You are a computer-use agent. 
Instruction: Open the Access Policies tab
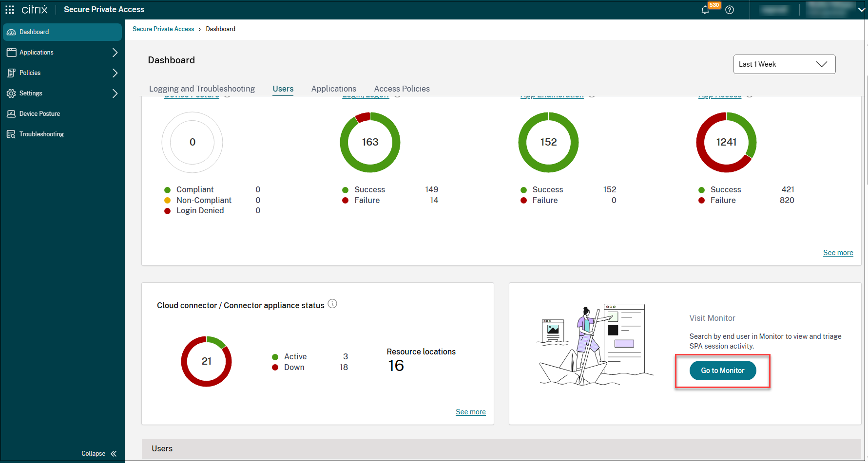[x=402, y=89]
